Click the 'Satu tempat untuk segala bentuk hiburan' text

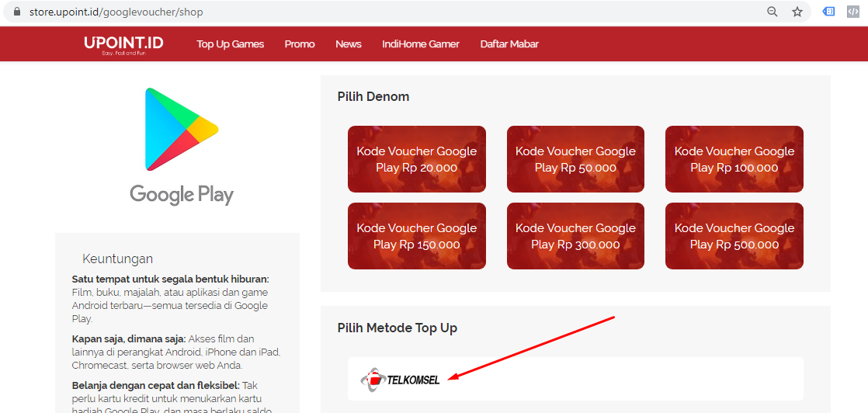pyautogui.click(x=171, y=279)
